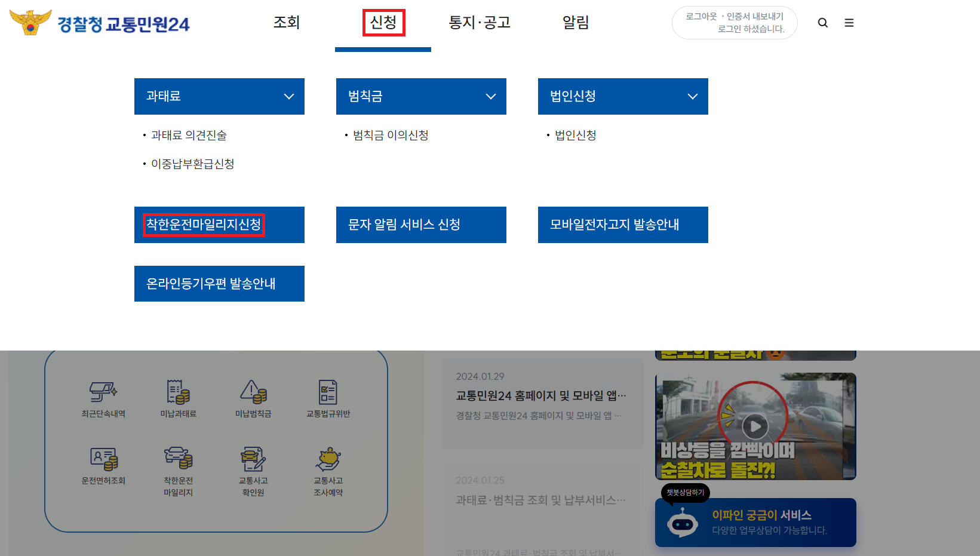Image resolution: width=980 pixels, height=556 pixels.
Task: Open the search magnifier icon
Action: click(x=823, y=23)
